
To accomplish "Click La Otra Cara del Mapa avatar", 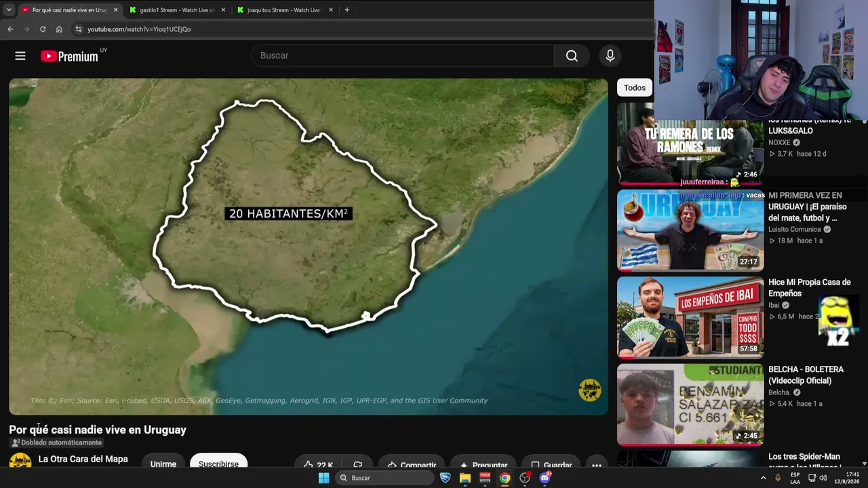I will [x=20, y=461].
